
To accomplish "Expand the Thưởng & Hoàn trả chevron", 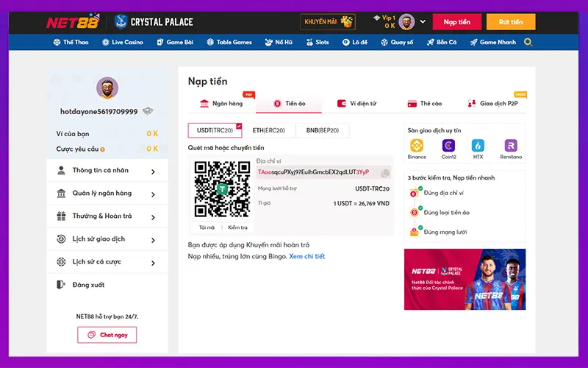I will [x=153, y=217].
